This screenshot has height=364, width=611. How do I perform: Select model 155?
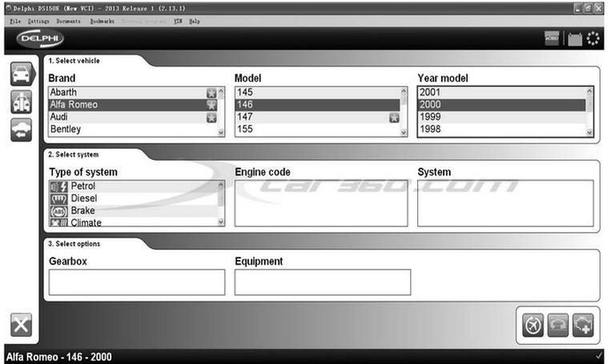(x=318, y=130)
